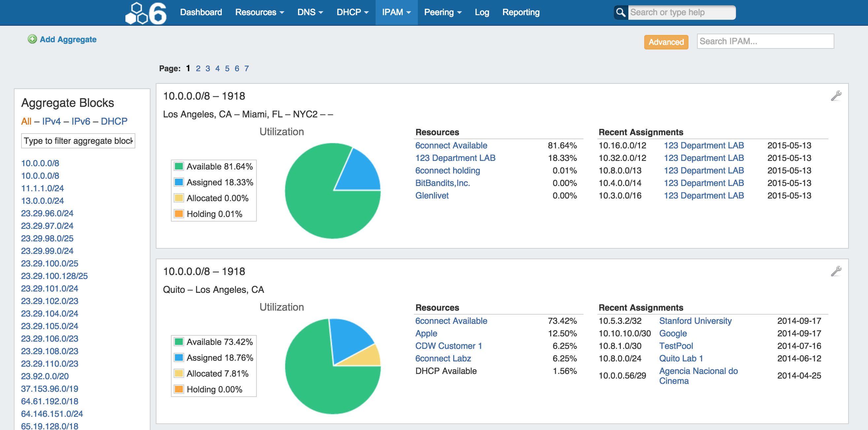
Task: Click blue Assigned 18.33% legend swatch
Action: pyautogui.click(x=179, y=182)
